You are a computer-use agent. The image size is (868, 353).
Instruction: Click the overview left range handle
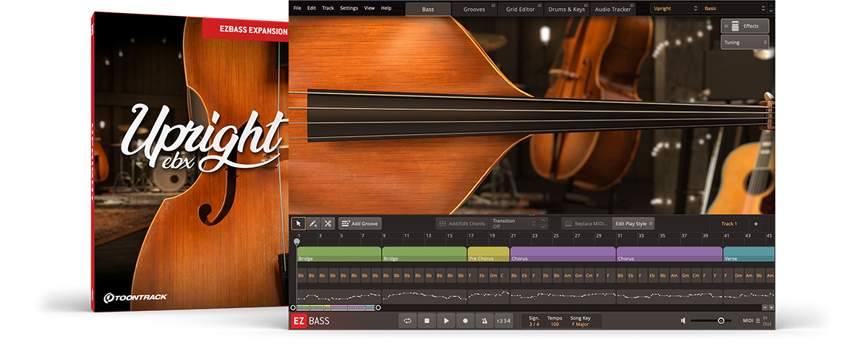(x=292, y=307)
